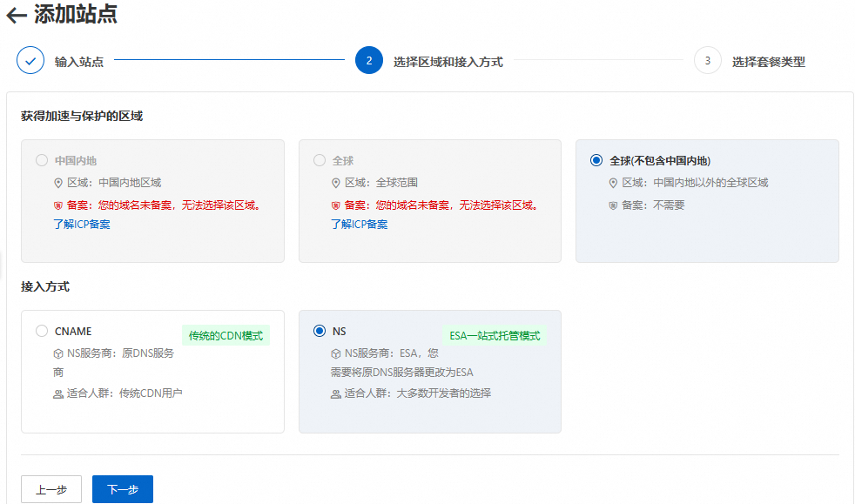
Task: Open 了解ICP备案 link in 全球 card
Action: [359, 225]
